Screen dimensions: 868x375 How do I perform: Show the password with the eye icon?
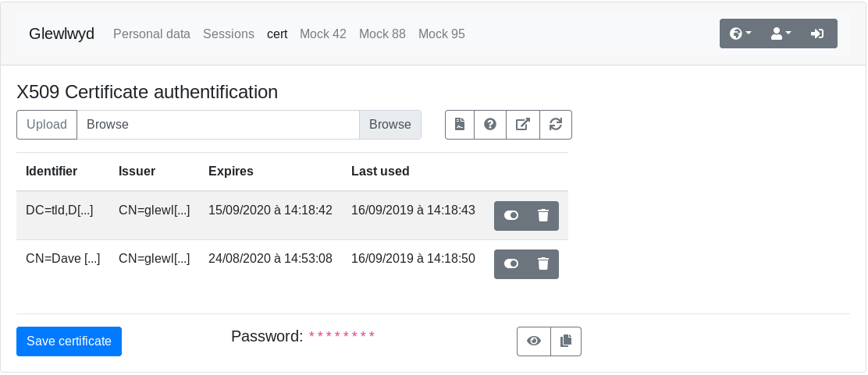point(534,341)
